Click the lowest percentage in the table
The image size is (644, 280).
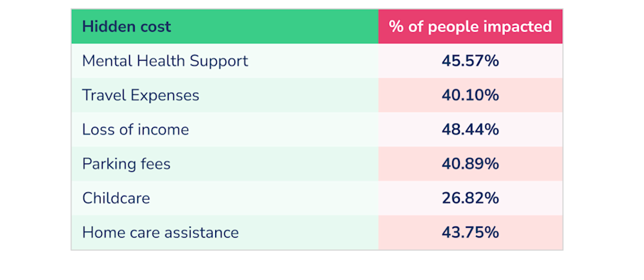[x=470, y=198]
